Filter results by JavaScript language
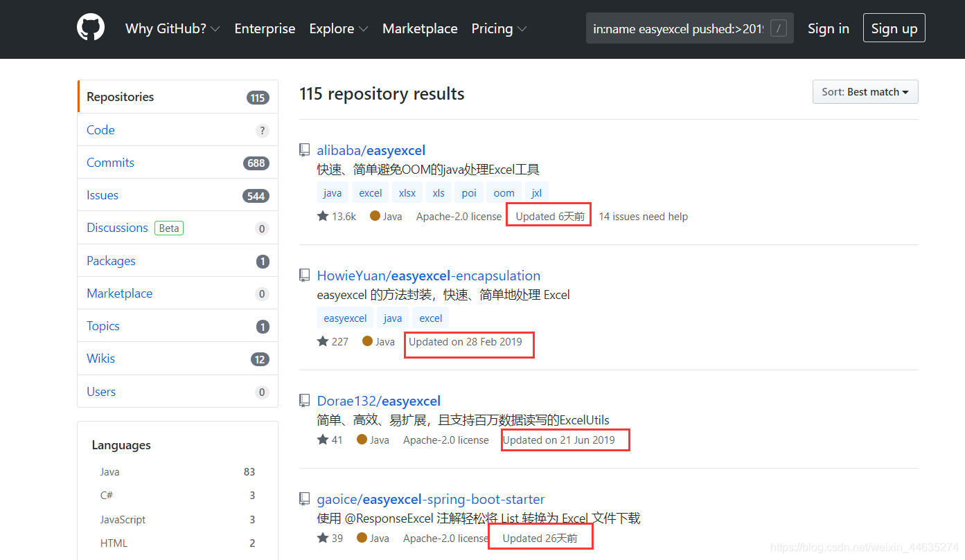This screenshot has width=965, height=560. click(x=177, y=519)
